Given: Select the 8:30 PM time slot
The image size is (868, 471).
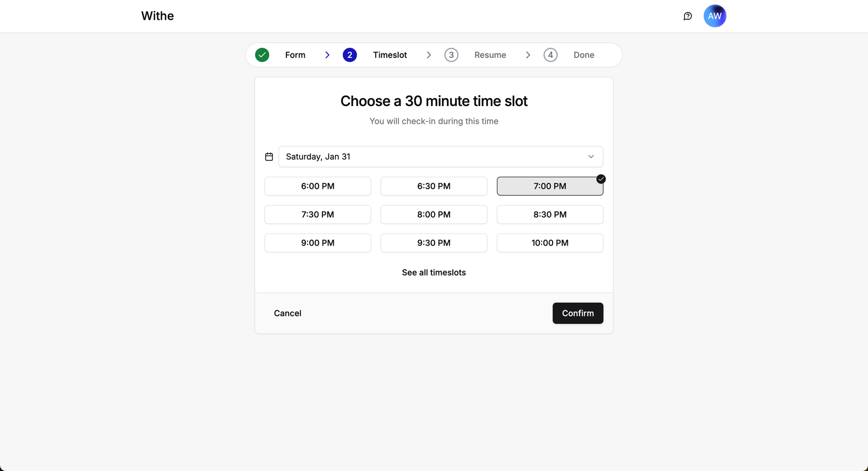Looking at the screenshot, I should pos(550,215).
